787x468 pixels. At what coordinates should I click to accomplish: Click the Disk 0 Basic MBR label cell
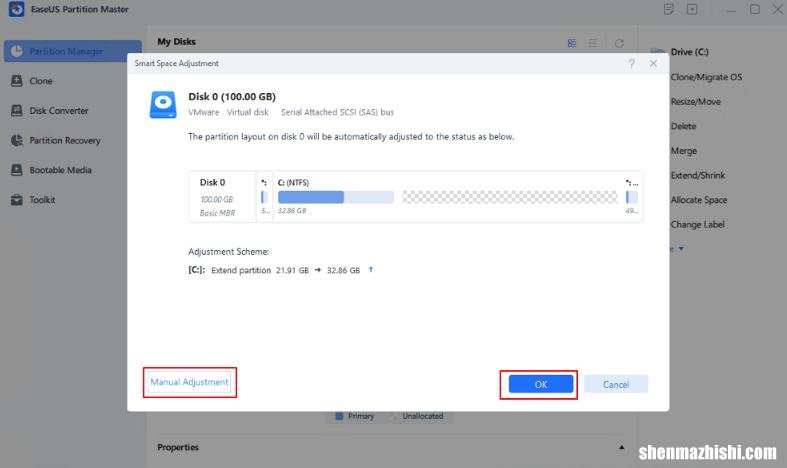[x=222, y=197]
